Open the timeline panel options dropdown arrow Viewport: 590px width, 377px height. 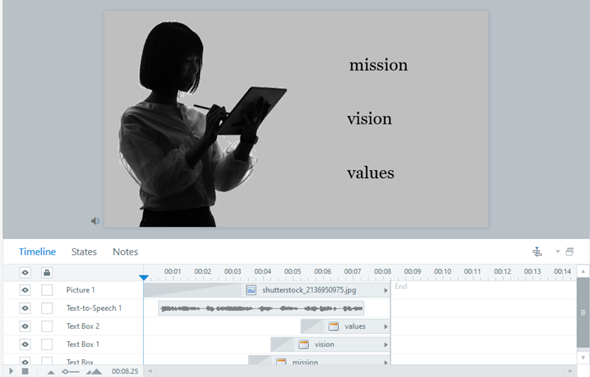(x=558, y=251)
